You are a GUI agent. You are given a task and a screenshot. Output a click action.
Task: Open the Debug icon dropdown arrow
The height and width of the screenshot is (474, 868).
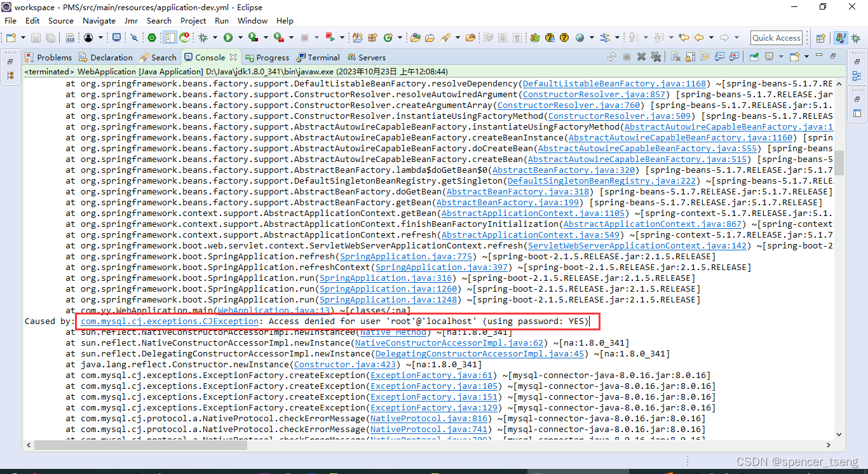(x=215, y=37)
